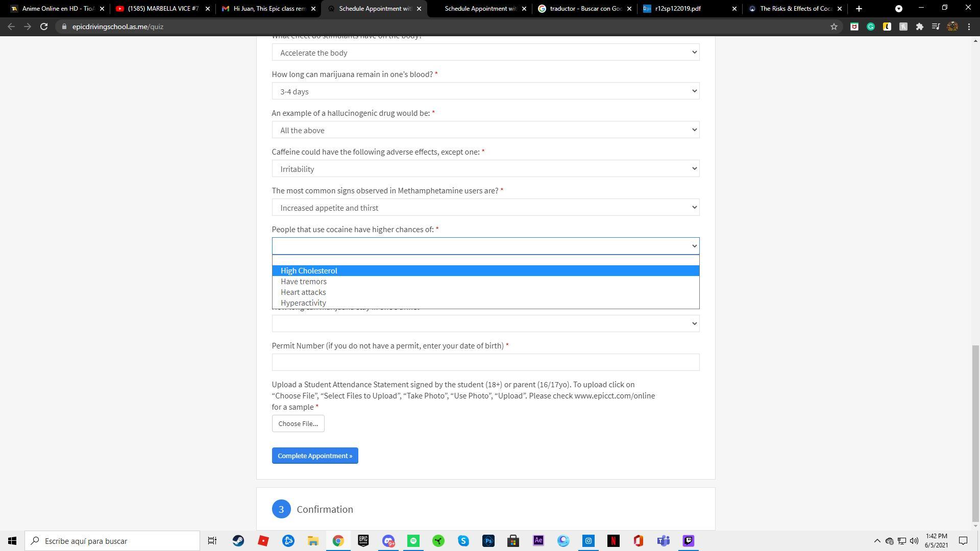Reload the current page
This screenshot has width=980, height=551.
coord(44,27)
